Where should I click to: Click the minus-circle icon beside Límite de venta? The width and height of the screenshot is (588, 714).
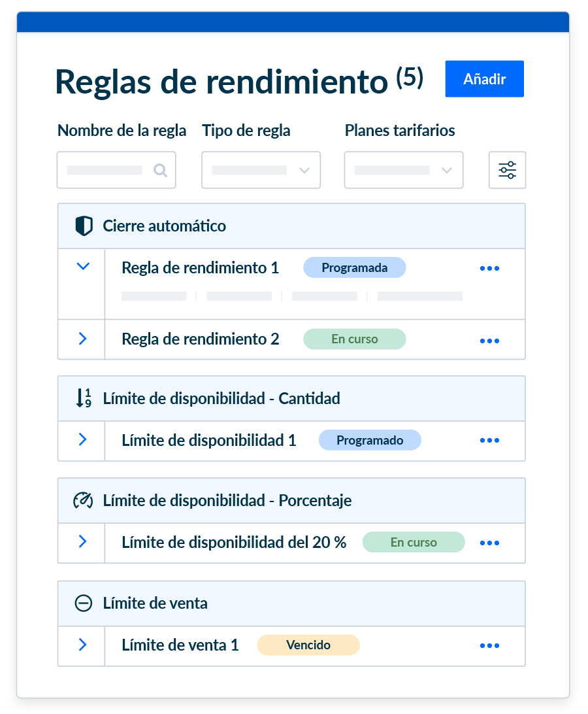point(84,603)
